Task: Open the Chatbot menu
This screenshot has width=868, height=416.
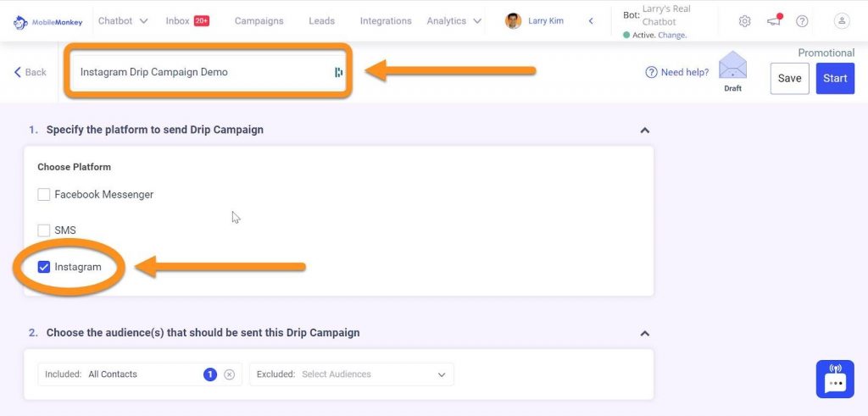Action: (123, 21)
